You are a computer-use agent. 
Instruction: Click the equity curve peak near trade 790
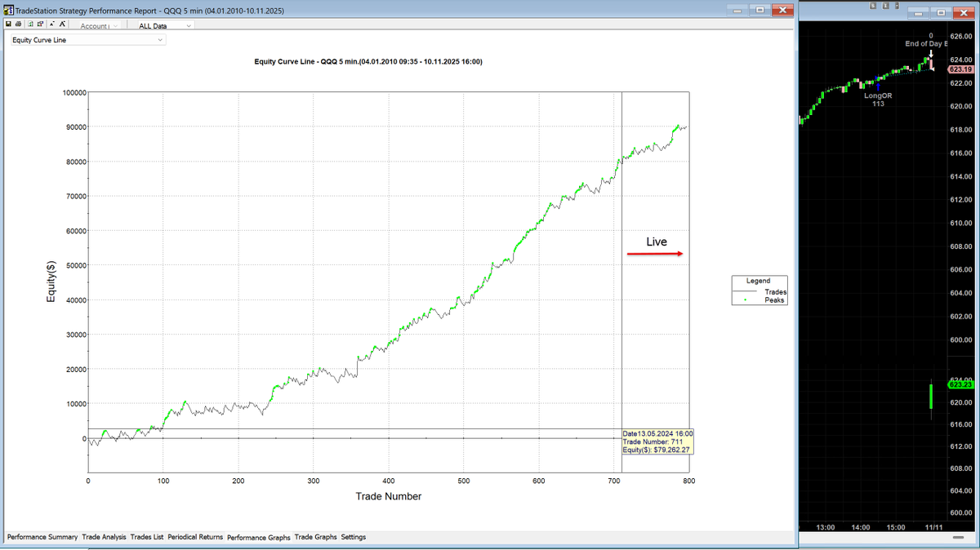coord(677,127)
